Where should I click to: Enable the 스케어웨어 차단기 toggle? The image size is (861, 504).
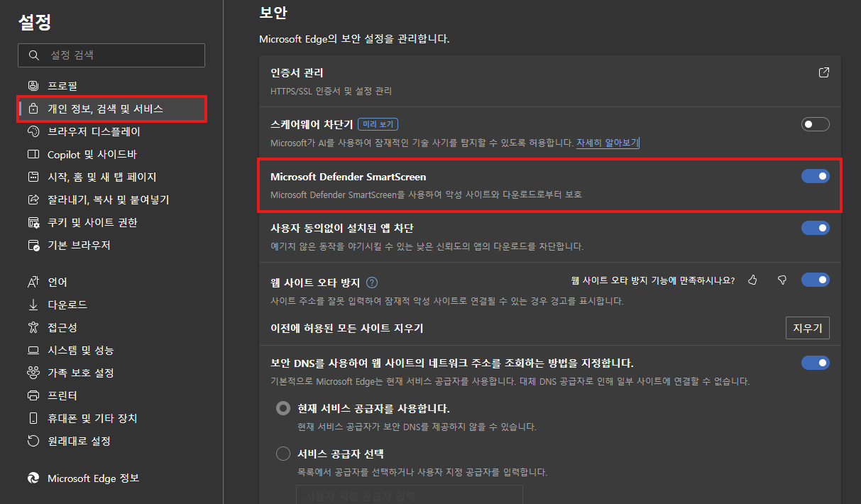tap(815, 124)
